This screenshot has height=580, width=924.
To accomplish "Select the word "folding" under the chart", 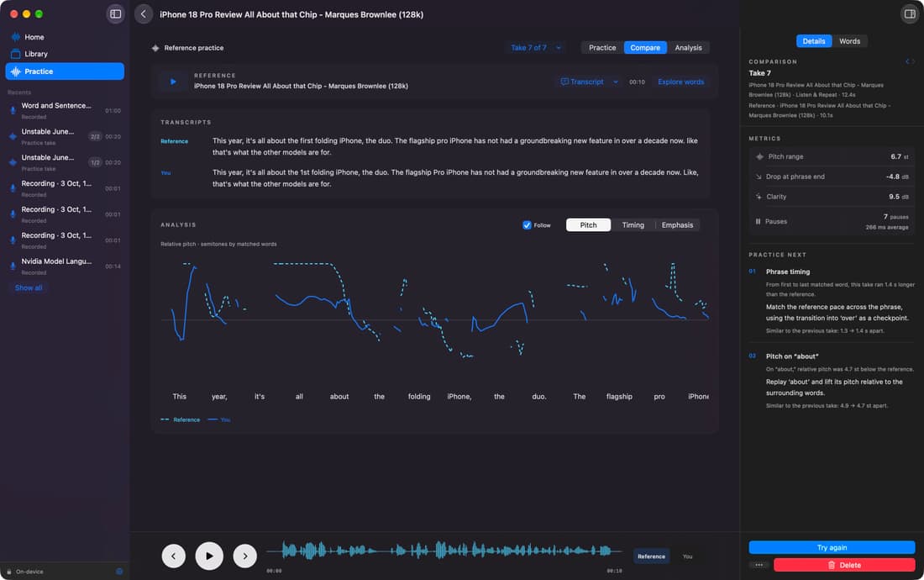I will 419,397.
